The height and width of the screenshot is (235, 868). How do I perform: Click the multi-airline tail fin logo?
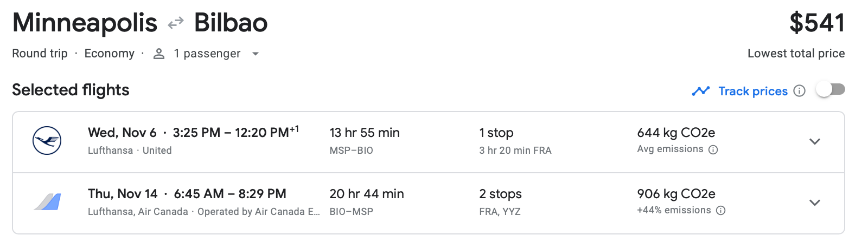click(x=48, y=202)
